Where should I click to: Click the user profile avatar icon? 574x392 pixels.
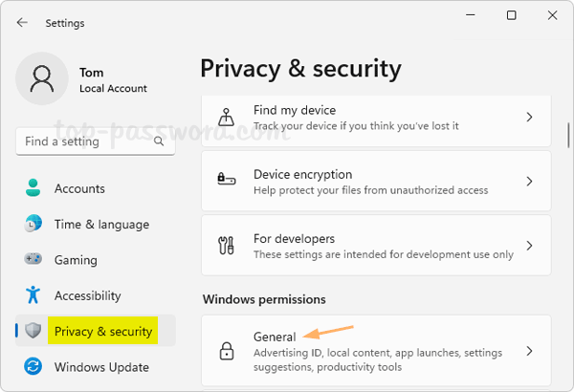tap(41, 79)
